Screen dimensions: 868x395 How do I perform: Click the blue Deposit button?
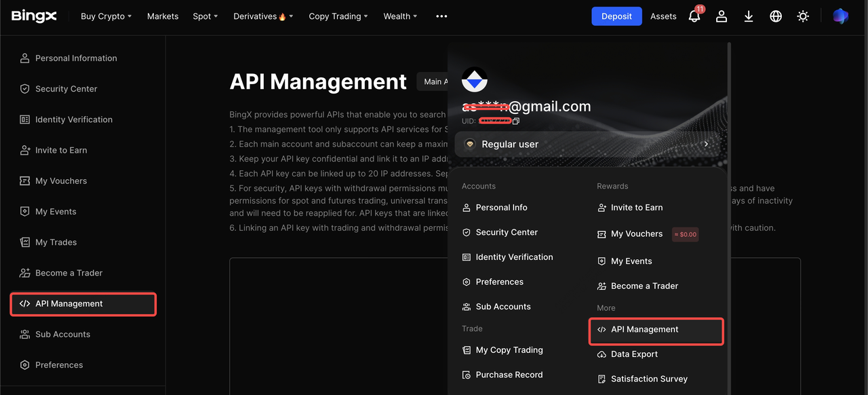[x=616, y=16]
